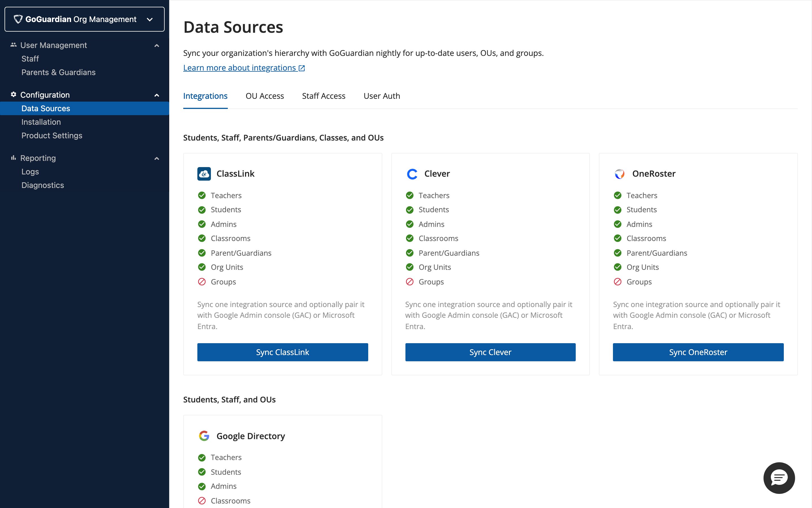Image resolution: width=812 pixels, height=508 pixels.
Task: Click Clever Org Units check icon
Action: [410, 267]
